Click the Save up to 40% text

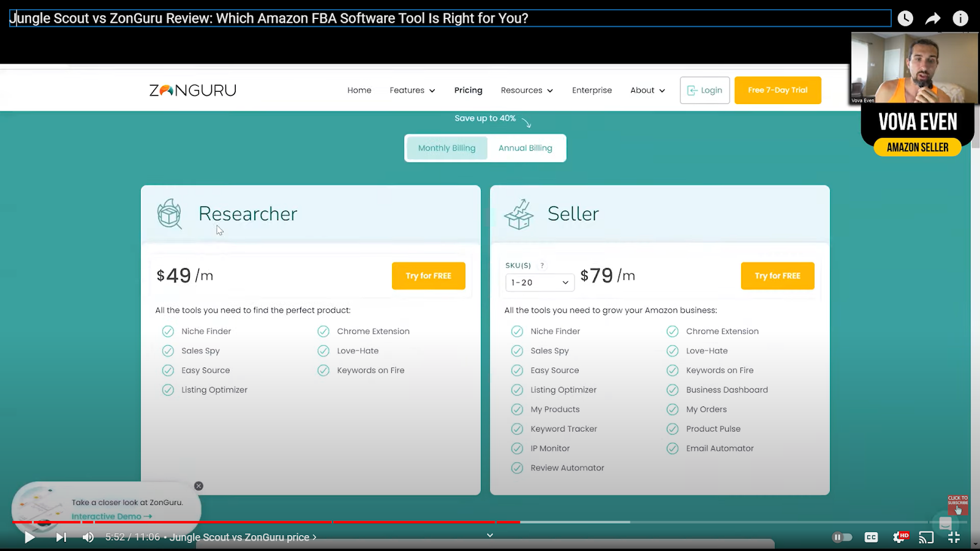[485, 118]
